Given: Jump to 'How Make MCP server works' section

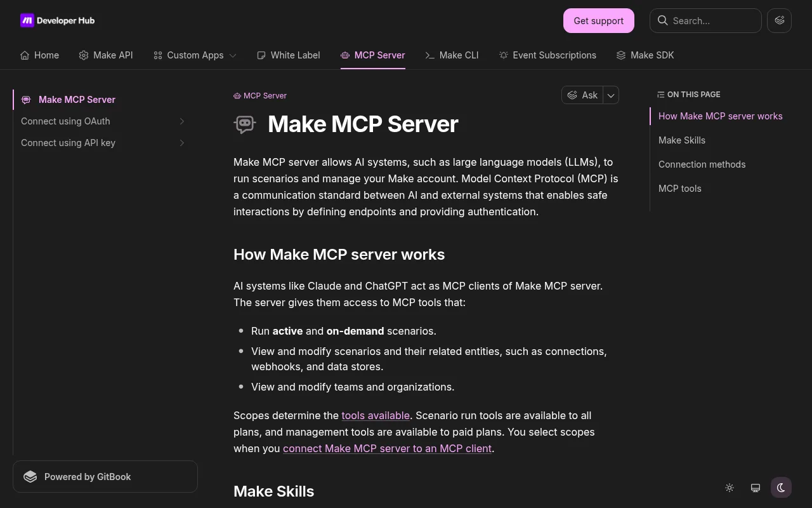Looking at the screenshot, I should tap(721, 116).
